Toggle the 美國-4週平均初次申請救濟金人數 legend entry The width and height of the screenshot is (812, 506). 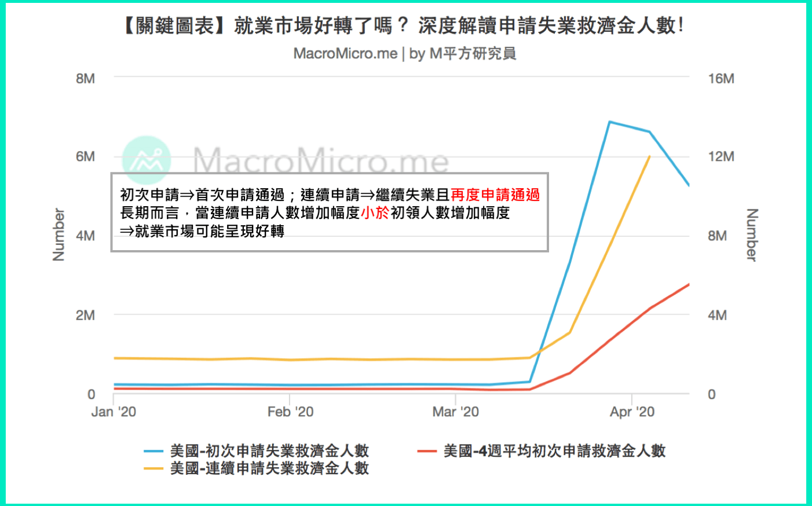(553, 450)
